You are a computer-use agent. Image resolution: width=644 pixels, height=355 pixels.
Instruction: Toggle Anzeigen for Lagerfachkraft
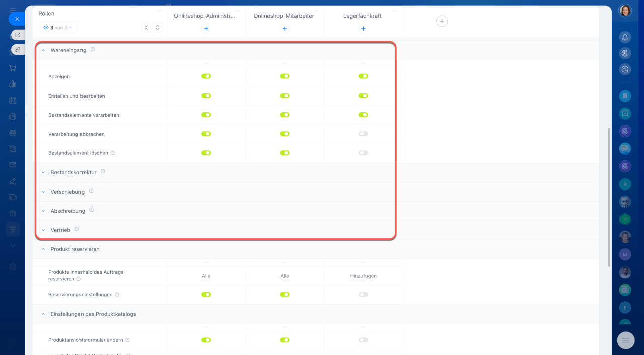363,76
